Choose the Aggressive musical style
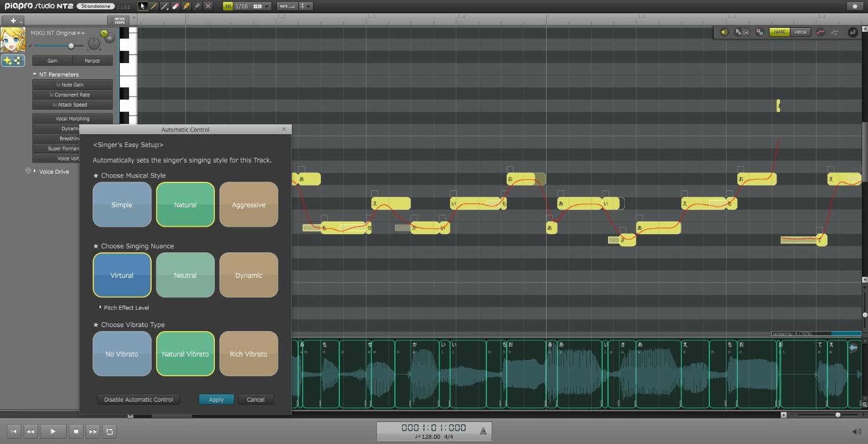This screenshot has height=444, width=868. click(x=248, y=205)
